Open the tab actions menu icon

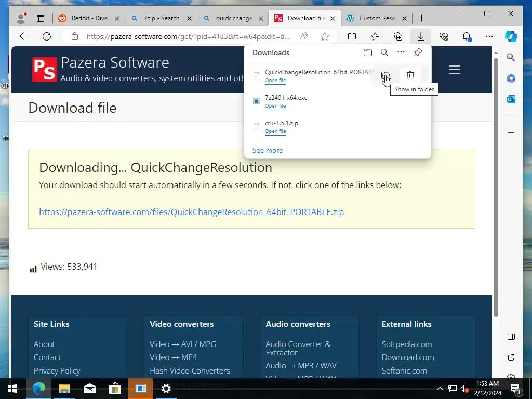[x=41, y=18]
